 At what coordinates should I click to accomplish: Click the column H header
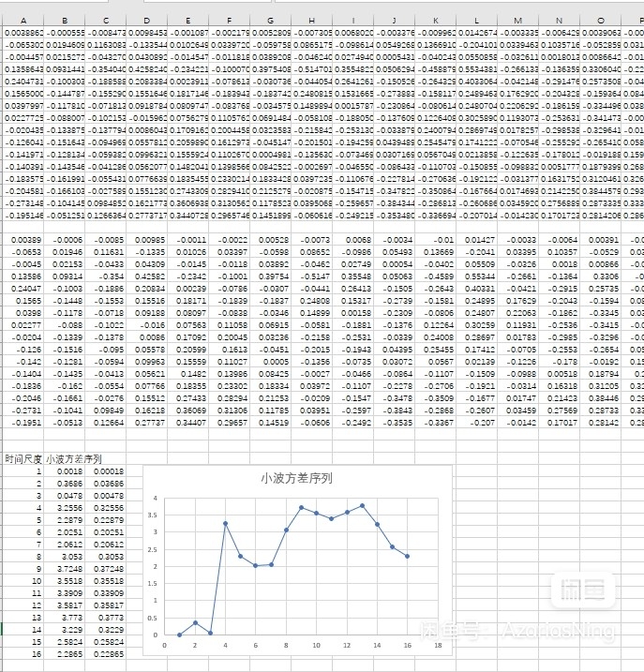312,20
